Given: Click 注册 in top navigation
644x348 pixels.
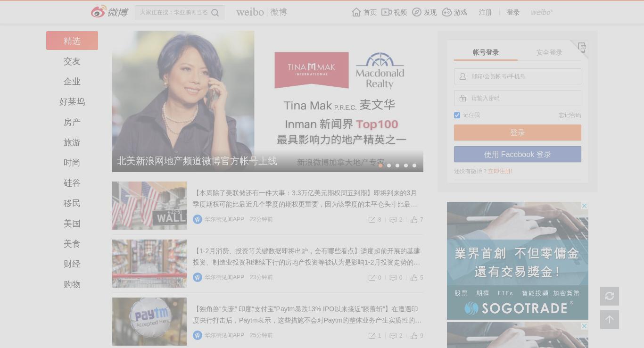Looking at the screenshot, I should click(485, 12).
